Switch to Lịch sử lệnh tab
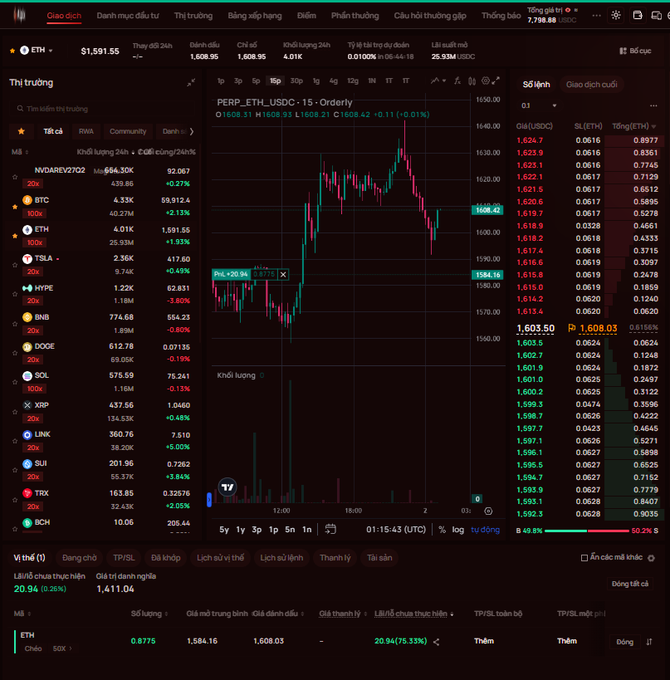This screenshot has width=670, height=680. pyautogui.click(x=281, y=558)
